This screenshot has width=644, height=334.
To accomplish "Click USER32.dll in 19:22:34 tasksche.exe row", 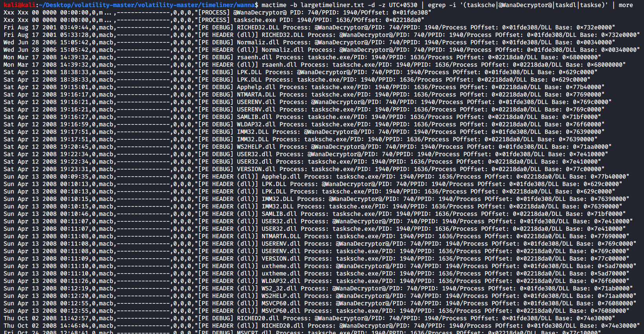I will click(255, 161).
